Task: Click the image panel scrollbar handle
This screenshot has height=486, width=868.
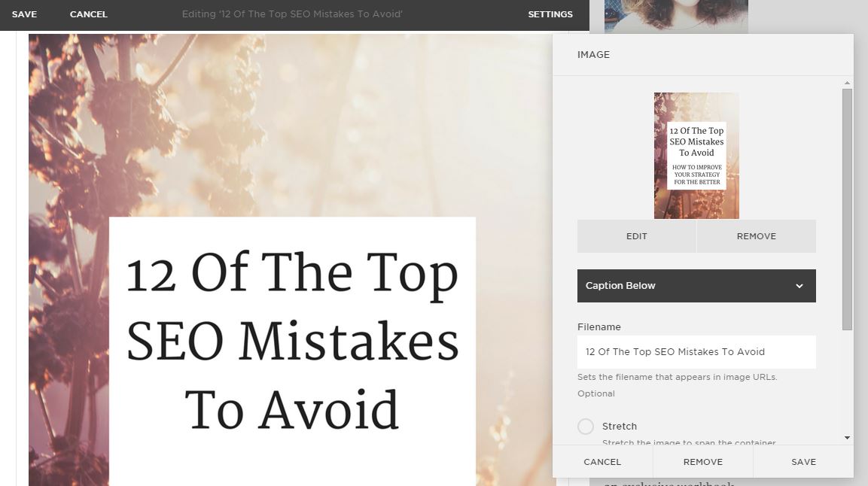Action: [x=847, y=210]
